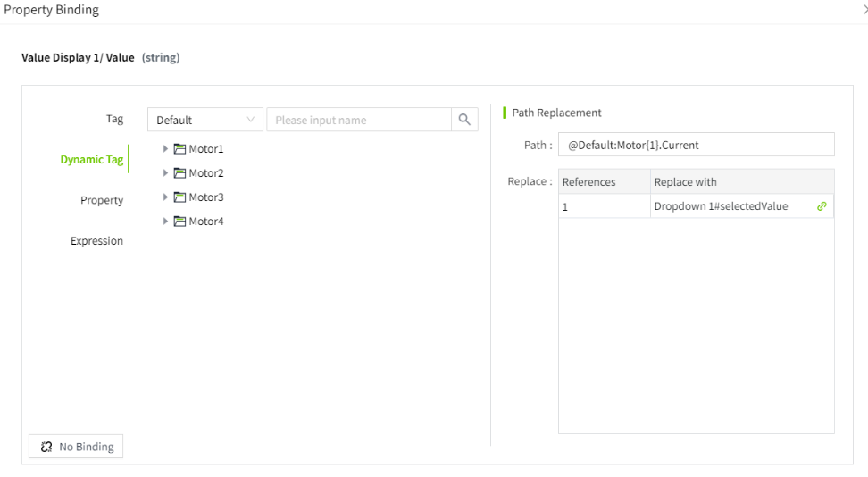Screen dimensions: 868x477
Task: Click the No Binding button
Action: pos(77,447)
